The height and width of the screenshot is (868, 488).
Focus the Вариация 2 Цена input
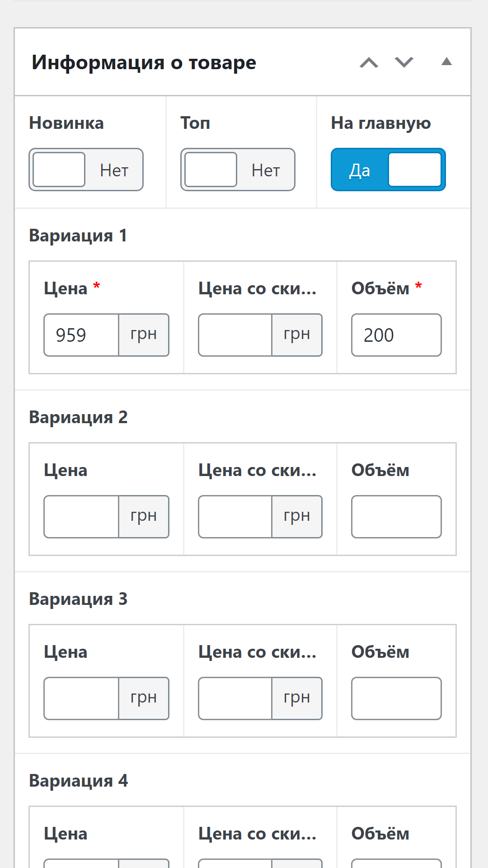click(81, 517)
